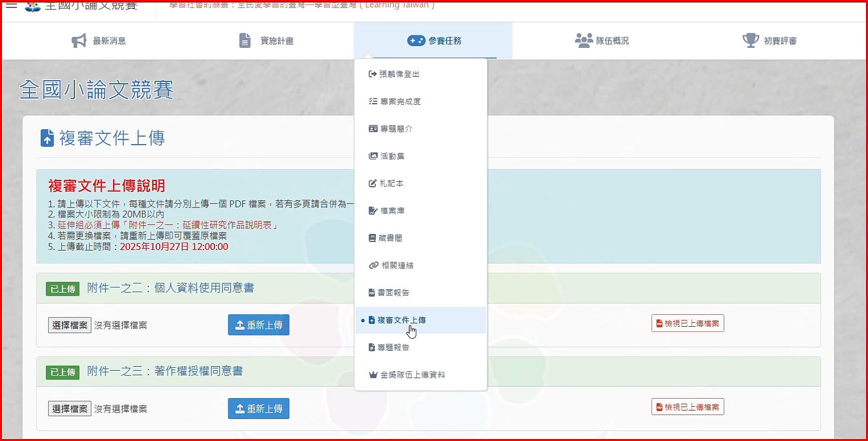The image size is (868, 441).
Task: Open the hamburger menu icon
Action: tap(11, 5)
